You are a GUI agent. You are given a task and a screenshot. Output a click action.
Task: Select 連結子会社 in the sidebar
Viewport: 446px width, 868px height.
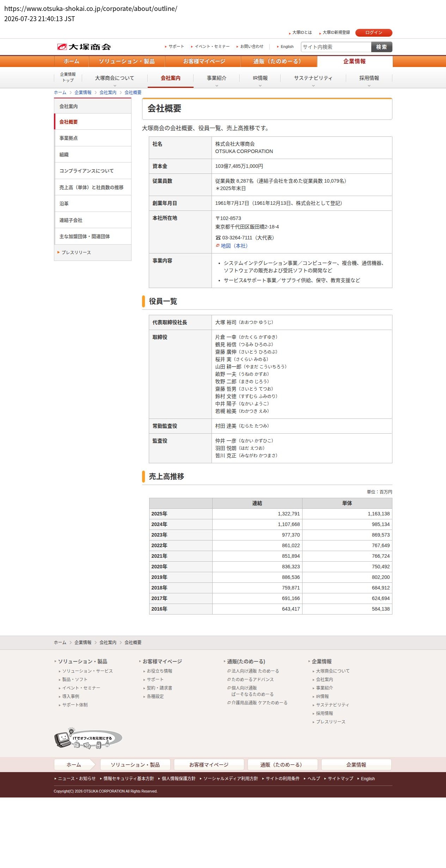(x=93, y=220)
